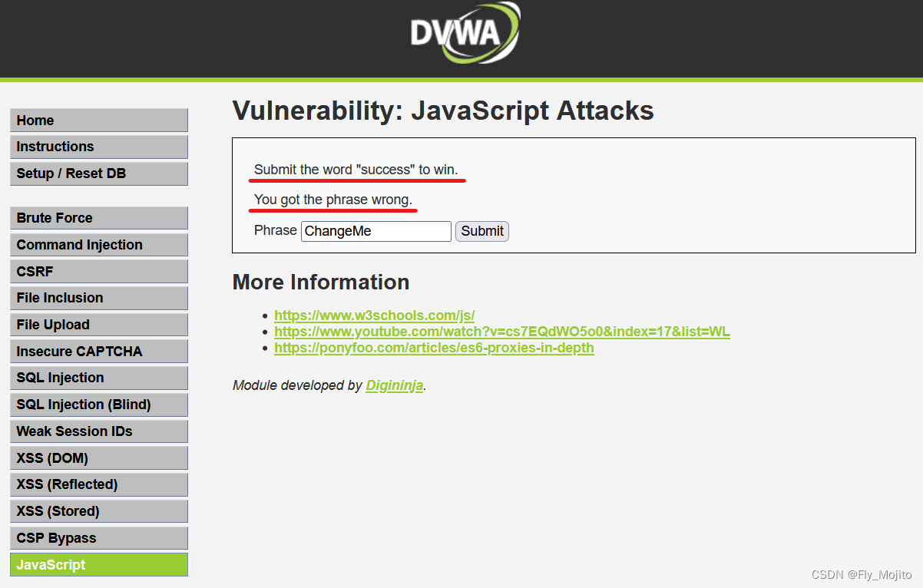Open the Insecure CAPTCHA module
923x588 pixels.
(98, 351)
